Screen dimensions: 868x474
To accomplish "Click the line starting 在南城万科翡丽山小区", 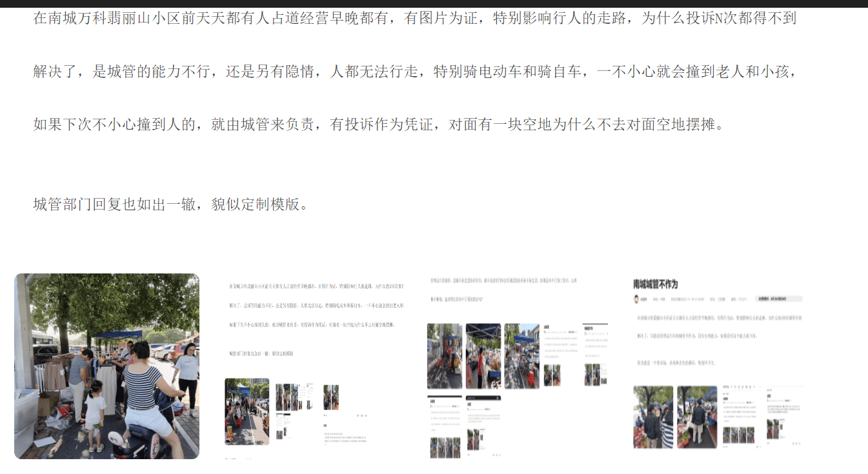I will coord(415,18).
